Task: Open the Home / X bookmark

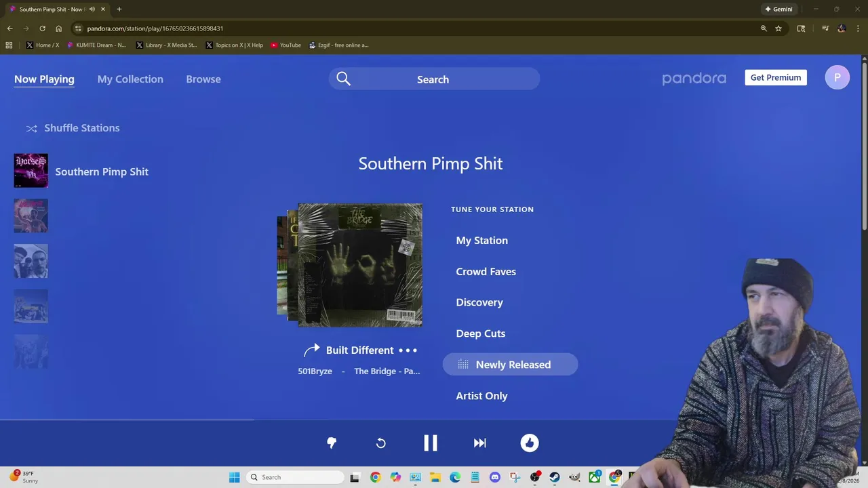Action: [42, 45]
